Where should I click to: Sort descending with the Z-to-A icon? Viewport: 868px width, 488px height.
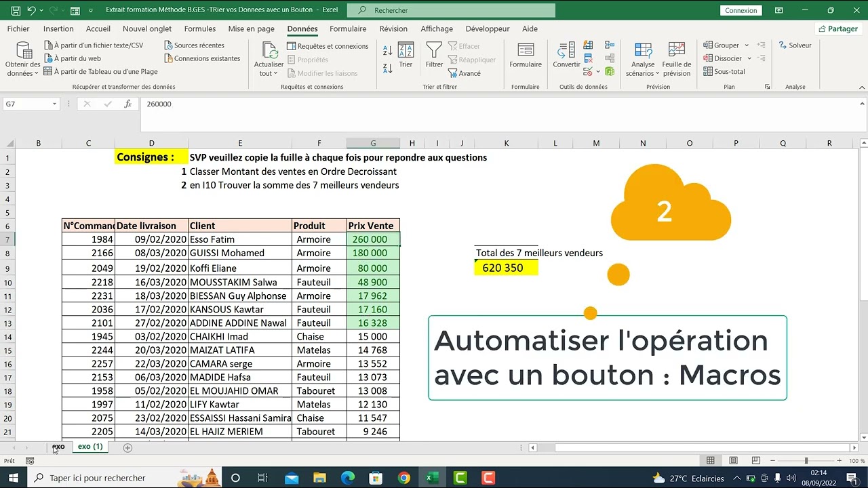click(388, 68)
